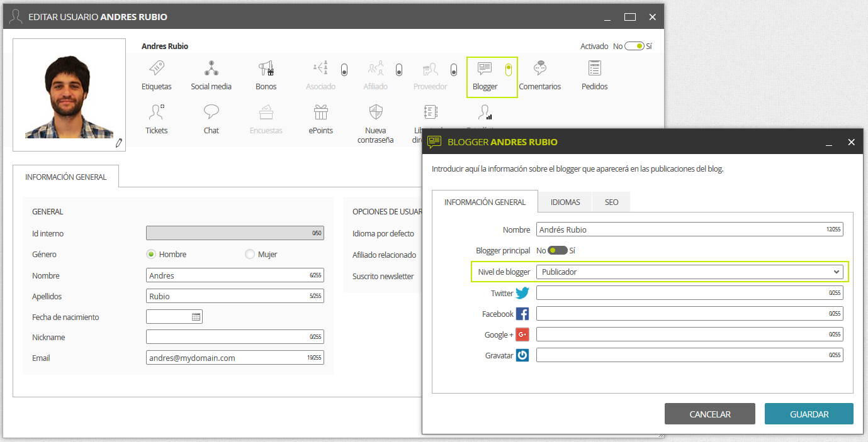Toggle the Afiliado switch
The width and height of the screenshot is (868, 442).
399,70
